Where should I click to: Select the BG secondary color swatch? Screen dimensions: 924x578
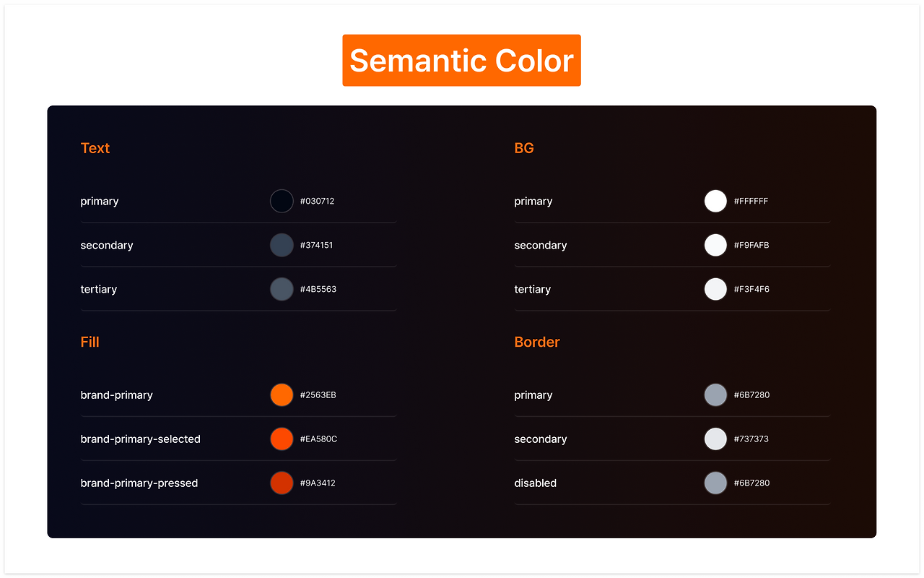point(715,245)
